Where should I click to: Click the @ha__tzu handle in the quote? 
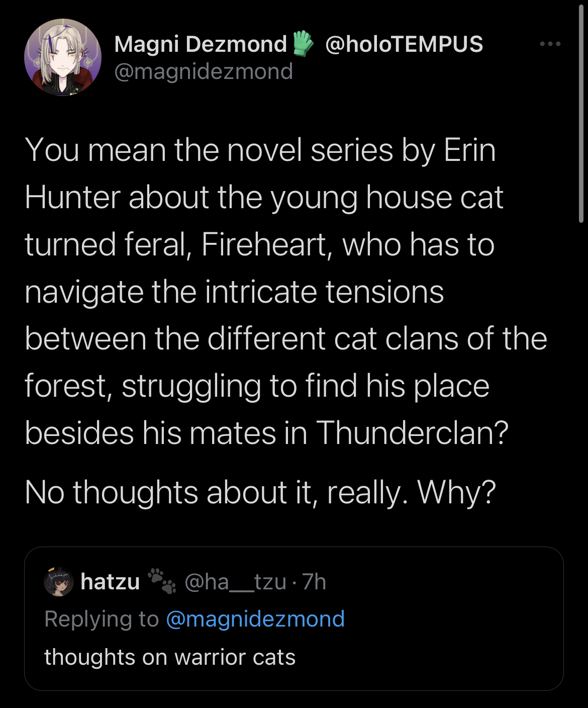[x=235, y=582]
